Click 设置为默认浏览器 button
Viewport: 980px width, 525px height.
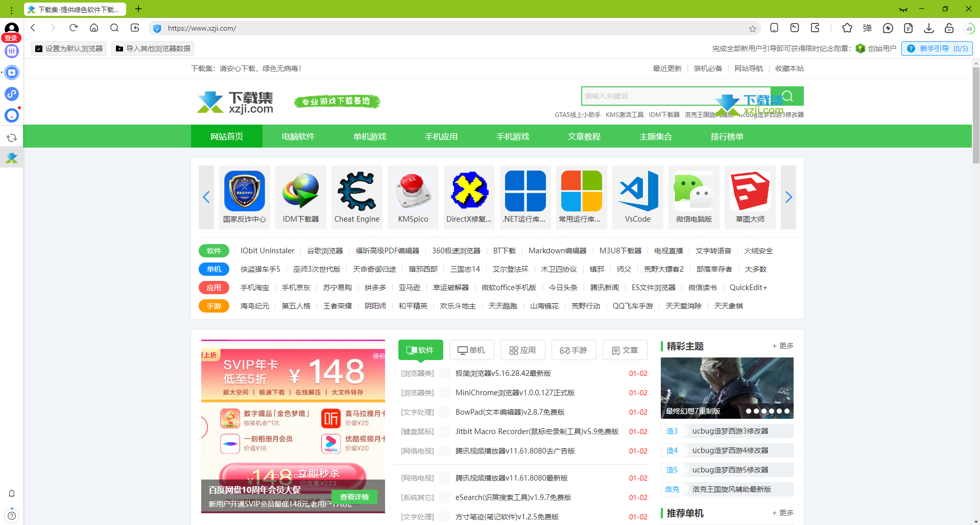tap(68, 49)
